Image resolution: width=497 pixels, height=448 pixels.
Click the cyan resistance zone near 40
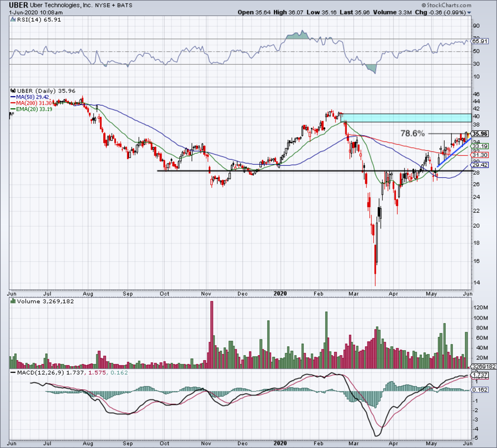click(x=406, y=118)
